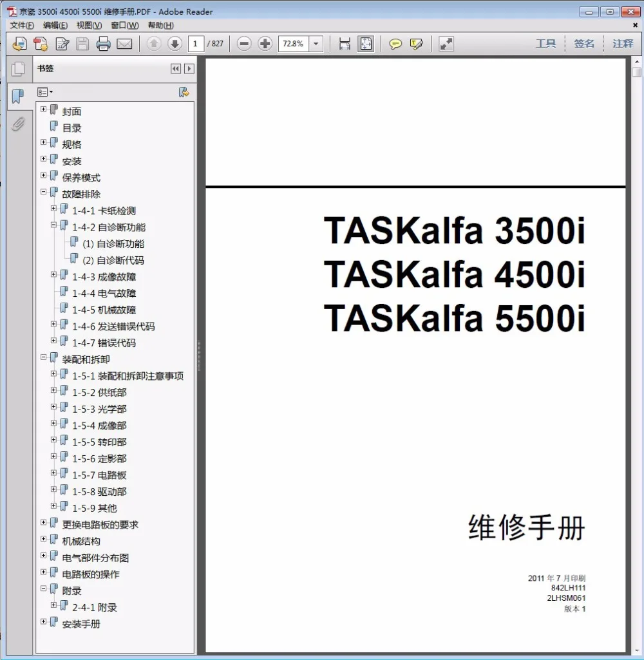The image size is (644, 660).
Task: Click find current bookmark icon
Action: click(x=184, y=92)
